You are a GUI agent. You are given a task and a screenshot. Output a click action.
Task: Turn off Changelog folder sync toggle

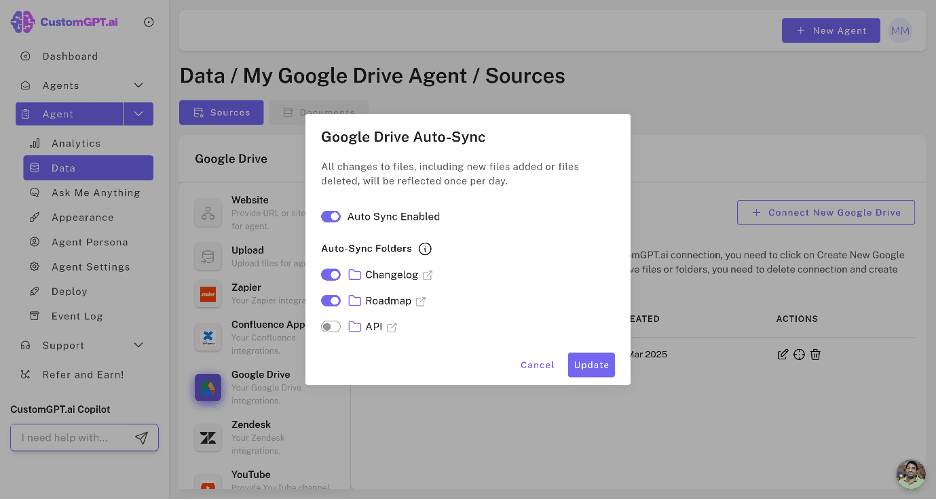coord(331,275)
